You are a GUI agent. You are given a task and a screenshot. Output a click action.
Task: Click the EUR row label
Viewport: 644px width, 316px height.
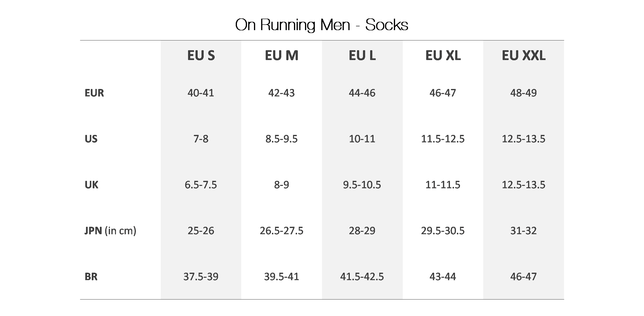point(94,93)
